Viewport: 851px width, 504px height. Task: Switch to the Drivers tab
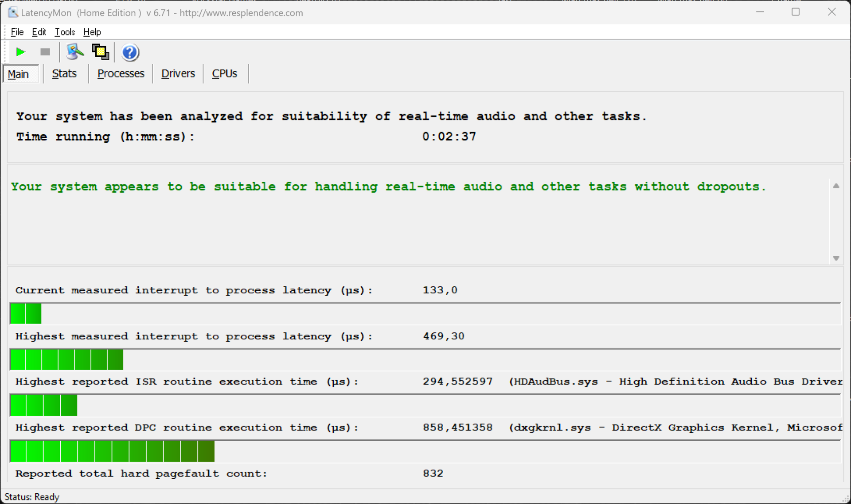178,74
